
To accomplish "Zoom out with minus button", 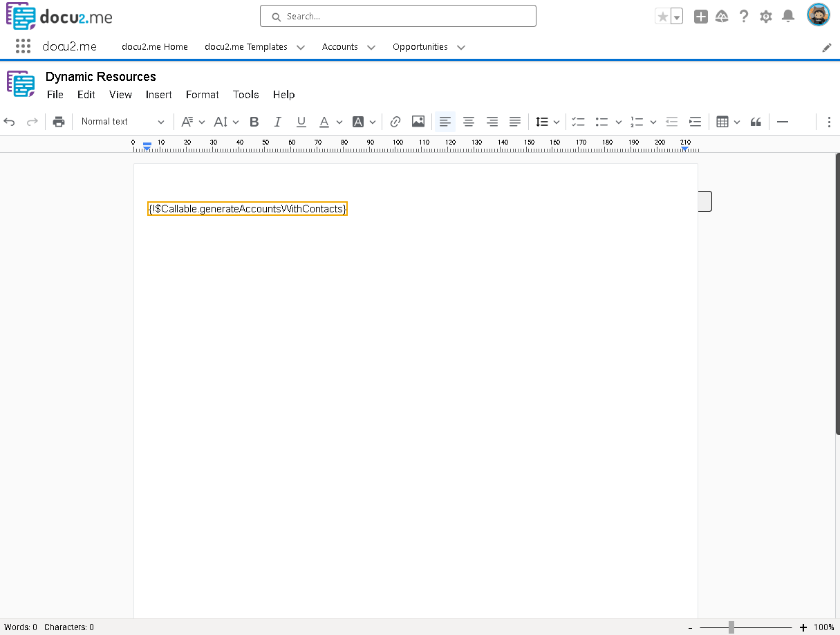I will click(x=691, y=627).
